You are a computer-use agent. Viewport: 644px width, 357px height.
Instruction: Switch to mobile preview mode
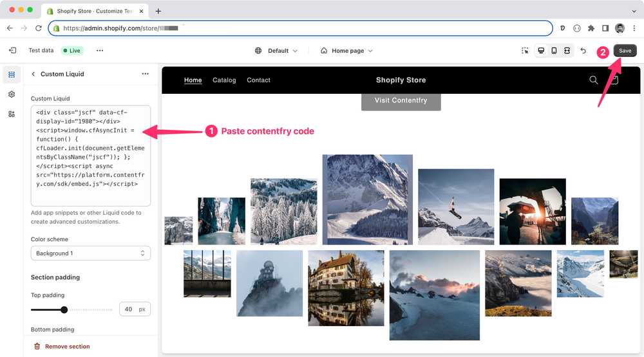click(x=554, y=51)
